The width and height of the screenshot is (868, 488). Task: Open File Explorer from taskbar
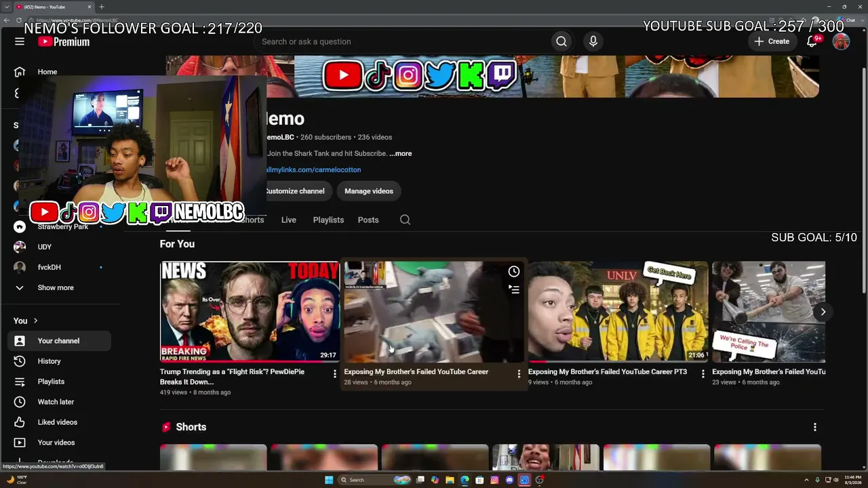pos(450,480)
